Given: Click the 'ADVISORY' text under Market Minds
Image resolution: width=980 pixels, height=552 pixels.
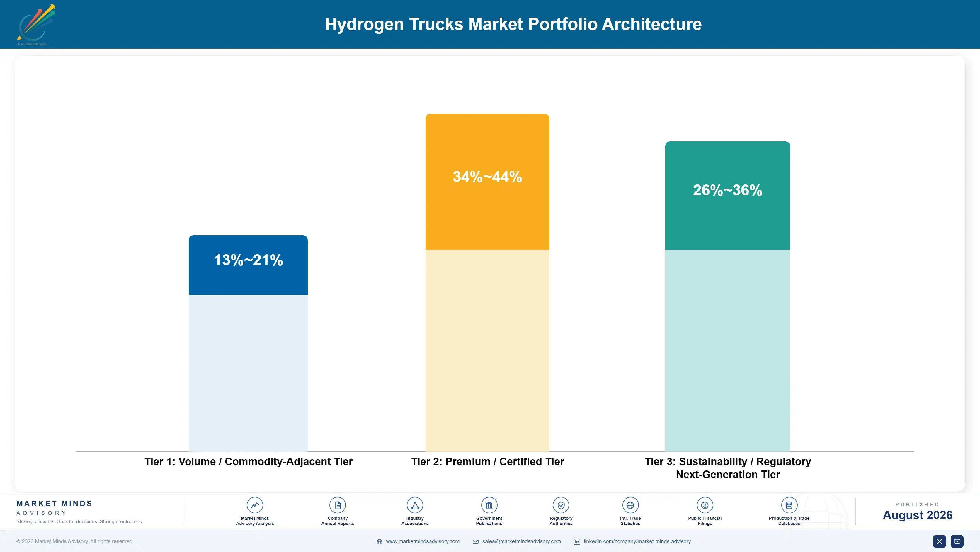Looking at the screenshot, I should [41, 513].
